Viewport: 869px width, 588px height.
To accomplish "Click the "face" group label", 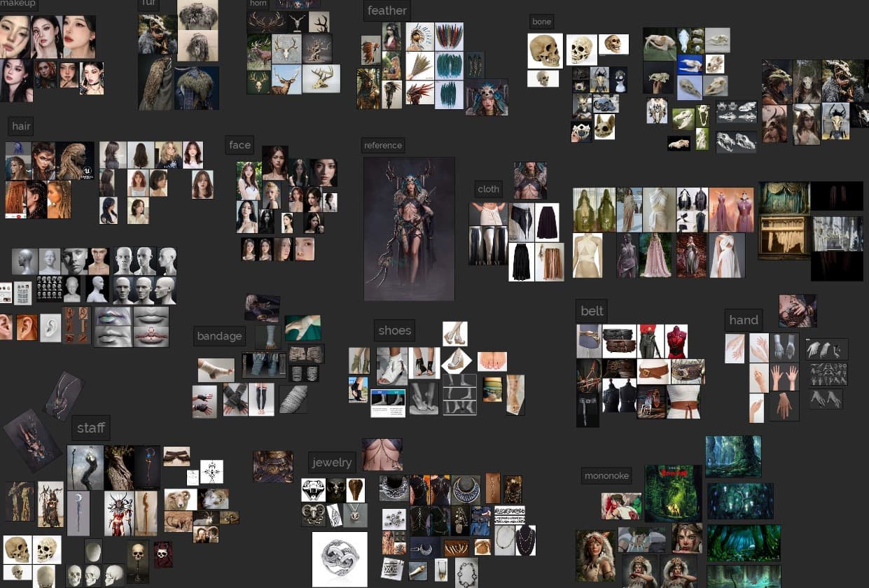I will (239, 145).
